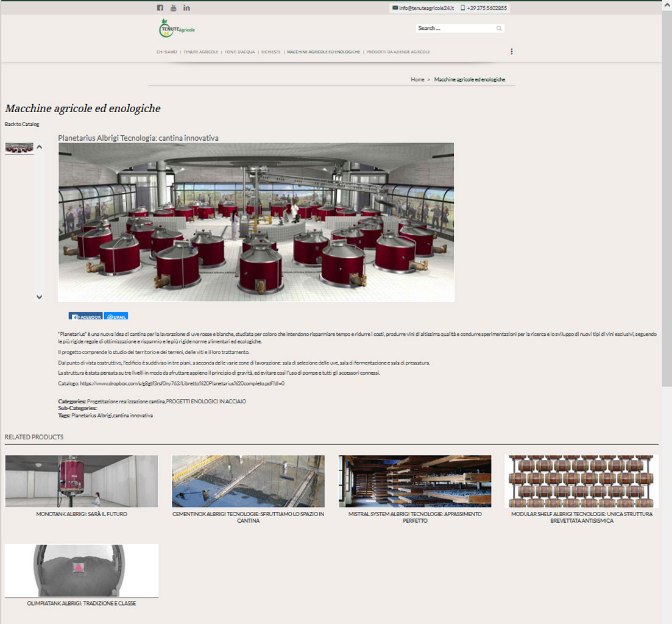Open Fonti d'Acqua menu item
672x624 pixels.
coord(239,52)
